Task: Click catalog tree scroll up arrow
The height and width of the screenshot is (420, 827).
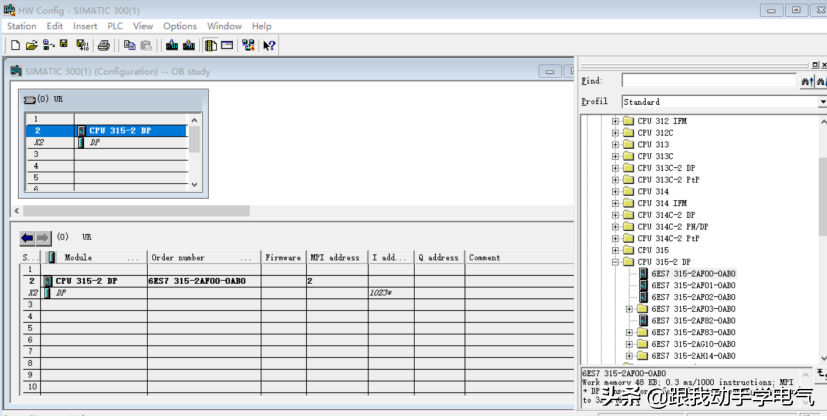Action: (x=823, y=121)
